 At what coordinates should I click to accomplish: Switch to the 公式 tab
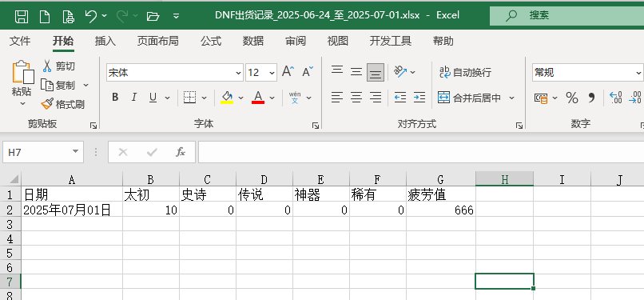pos(211,41)
